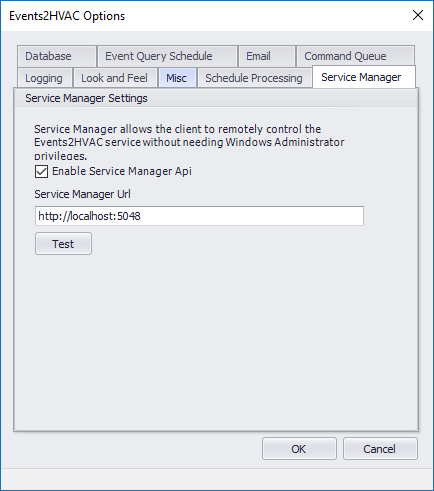Open the Logging tab
The image size is (434, 491).
(45, 78)
